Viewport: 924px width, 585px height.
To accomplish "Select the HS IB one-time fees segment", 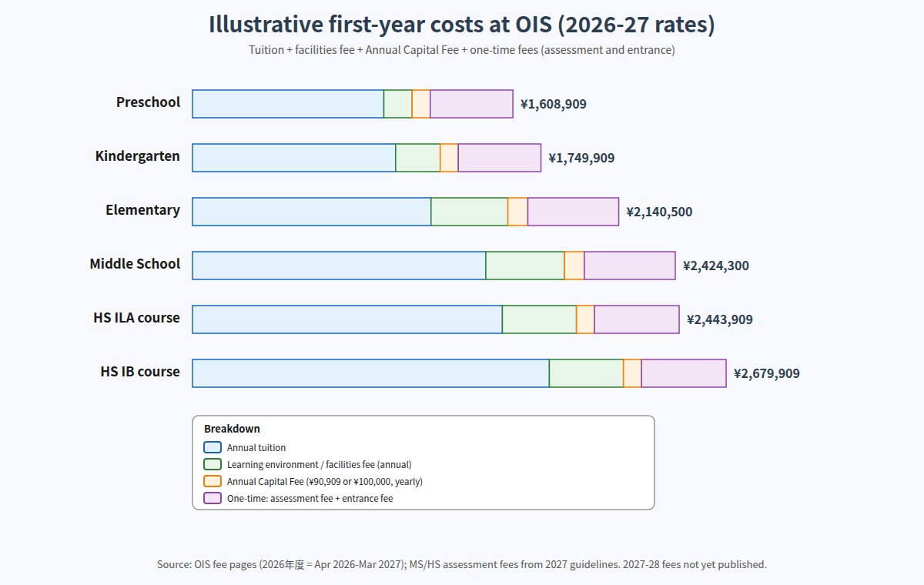I will 684,373.
